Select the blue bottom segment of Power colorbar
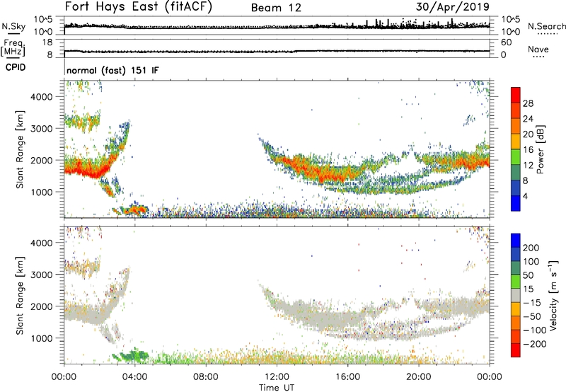 [x=516, y=203]
